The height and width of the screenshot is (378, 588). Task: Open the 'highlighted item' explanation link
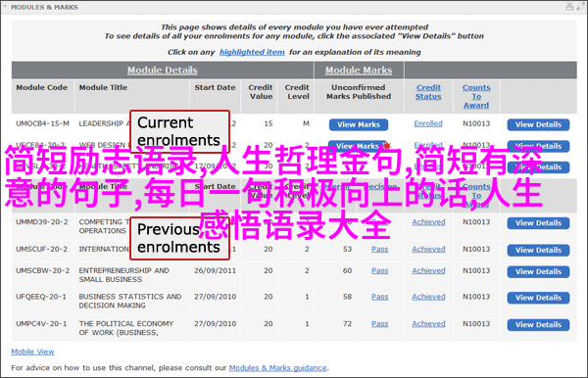pyautogui.click(x=252, y=52)
